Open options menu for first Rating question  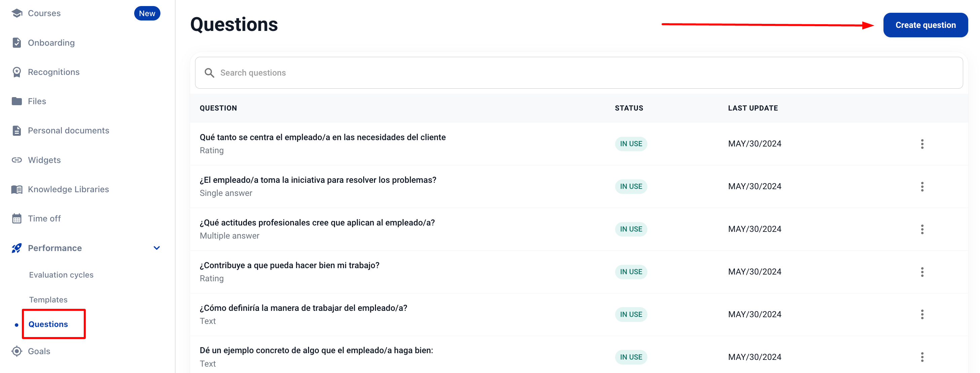(922, 144)
